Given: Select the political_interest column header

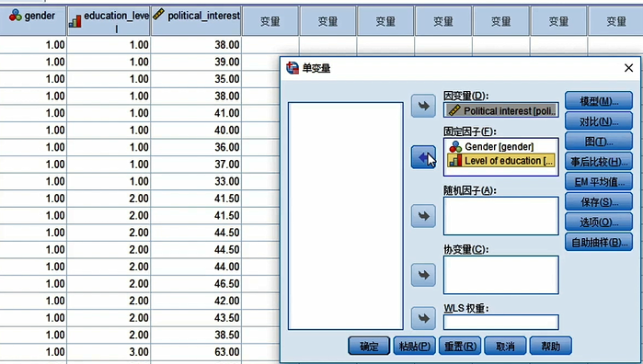Looking at the screenshot, I should [197, 20].
